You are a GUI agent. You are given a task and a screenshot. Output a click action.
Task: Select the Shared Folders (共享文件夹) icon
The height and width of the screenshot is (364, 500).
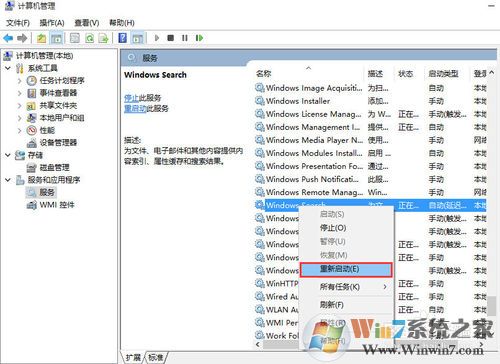pos(31,106)
